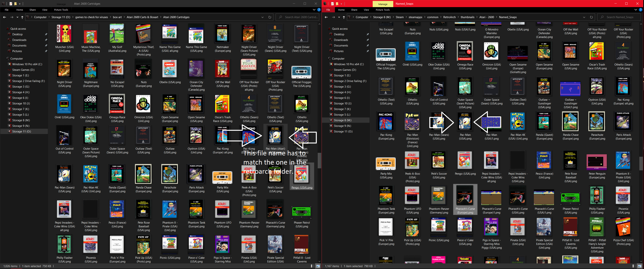The height and width of the screenshot is (269, 644).
Task: Switch Named_Snaps window to details view
Action: click(x=634, y=266)
